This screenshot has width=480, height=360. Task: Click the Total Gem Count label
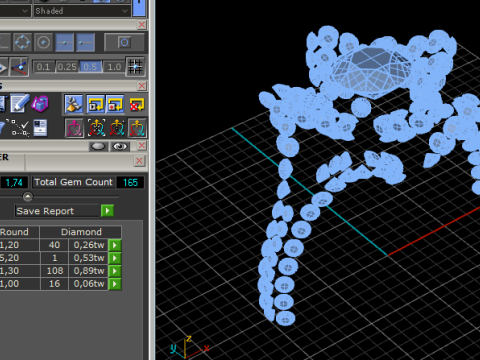[73, 182]
